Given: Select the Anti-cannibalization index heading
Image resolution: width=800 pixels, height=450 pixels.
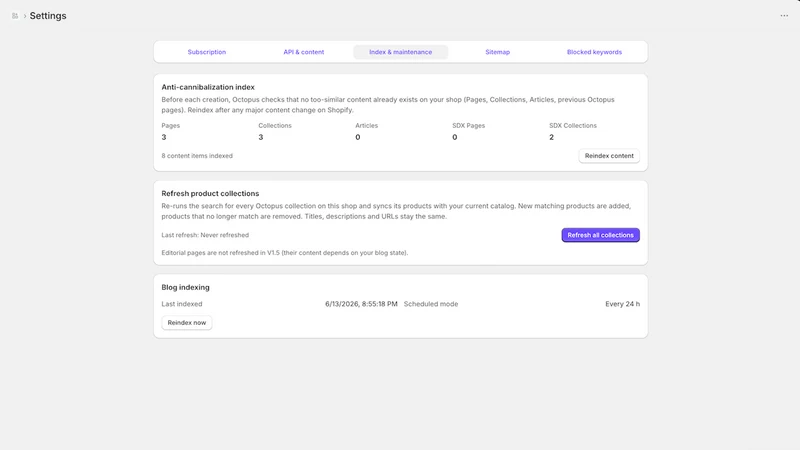Looking at the screenshot, I should [x=208, y=87].
